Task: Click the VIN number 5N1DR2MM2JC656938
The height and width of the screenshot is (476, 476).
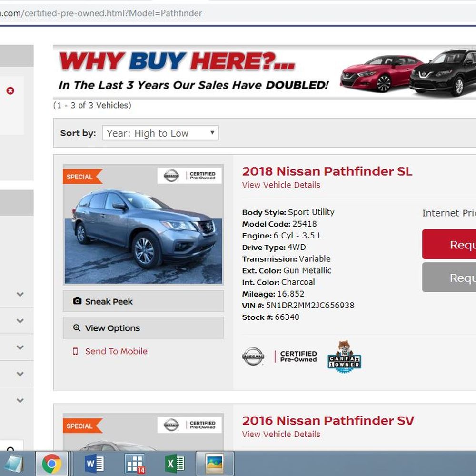Action: click(x=310, y=306)
